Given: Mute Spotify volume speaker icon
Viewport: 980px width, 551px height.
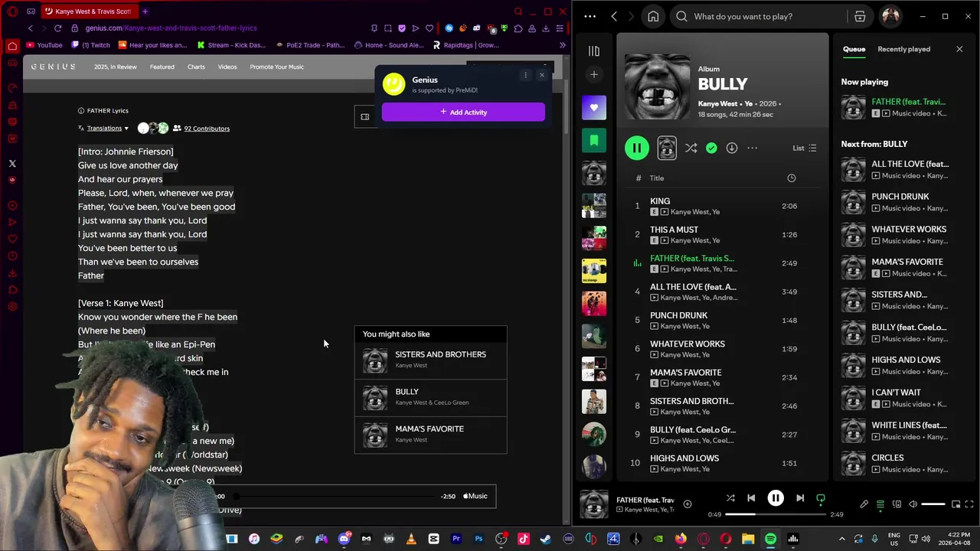Looking at the screenshot, I should click(913, 504).
